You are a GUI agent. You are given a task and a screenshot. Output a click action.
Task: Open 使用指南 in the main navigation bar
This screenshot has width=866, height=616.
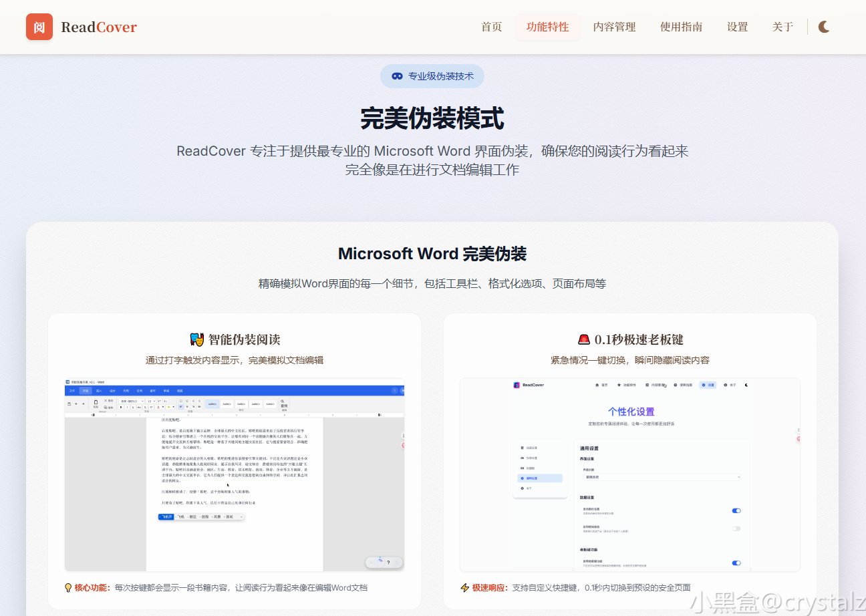682,27
